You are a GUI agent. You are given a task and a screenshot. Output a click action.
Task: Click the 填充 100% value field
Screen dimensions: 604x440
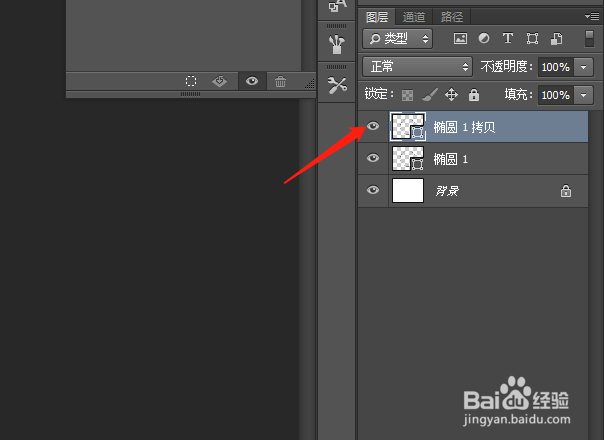pyautogui.click(x=555, y=95)
